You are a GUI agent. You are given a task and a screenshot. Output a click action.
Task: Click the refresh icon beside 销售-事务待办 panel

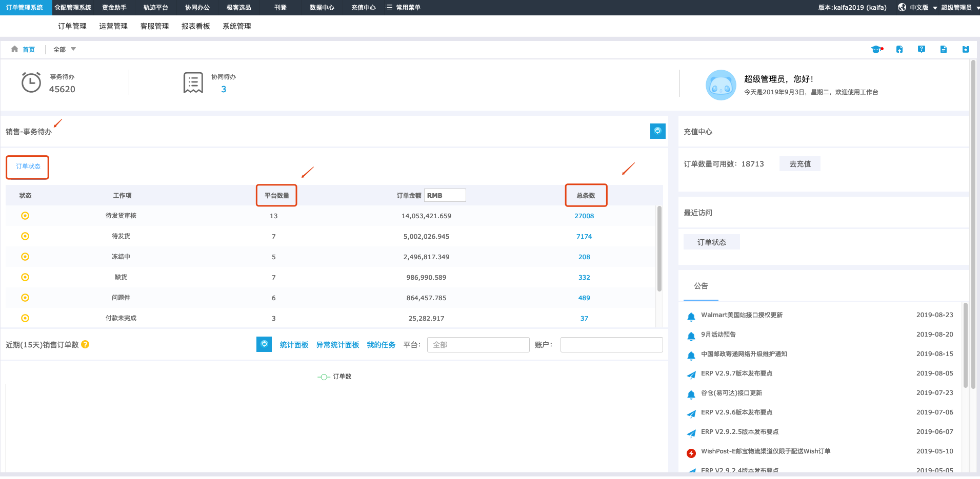(658, 131)
